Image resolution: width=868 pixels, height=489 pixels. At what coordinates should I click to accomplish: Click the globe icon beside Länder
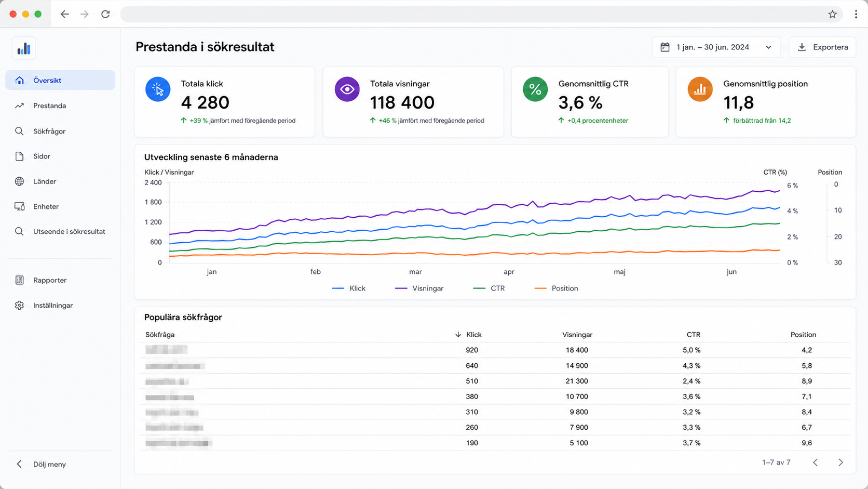(x=19, y=181)
